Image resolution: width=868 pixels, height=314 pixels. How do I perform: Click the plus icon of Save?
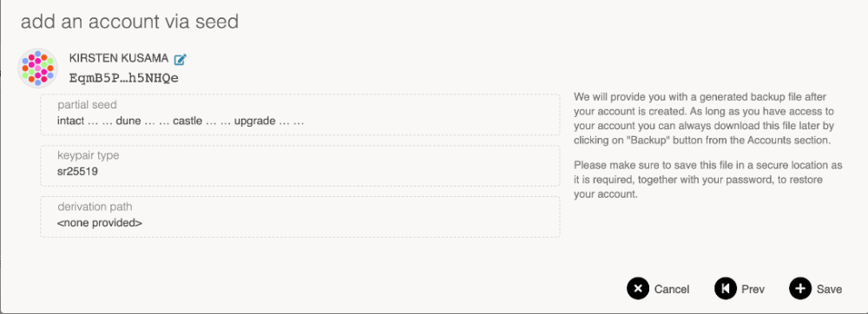tap(800, 289)
